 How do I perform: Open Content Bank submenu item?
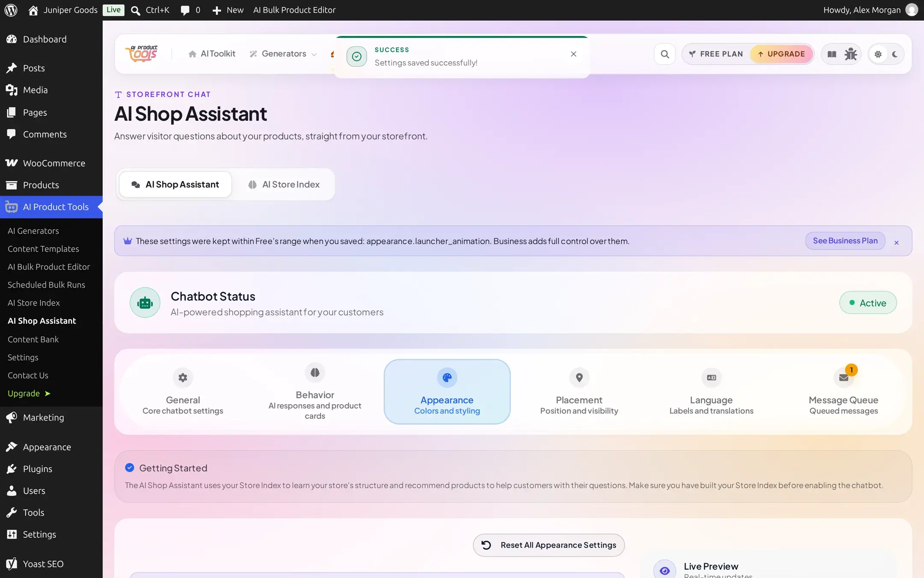coord(33,339)
